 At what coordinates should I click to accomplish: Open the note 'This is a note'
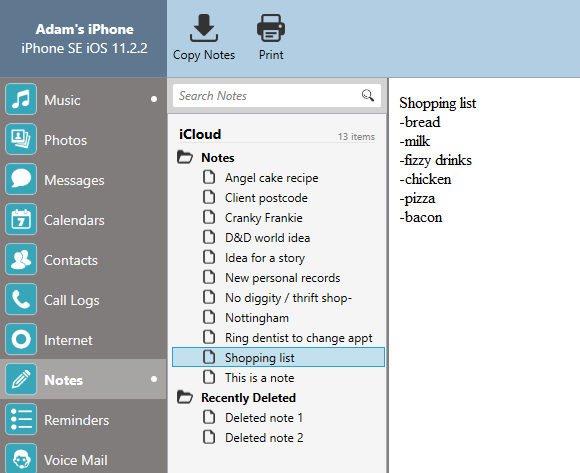pyautogui.click(x=259, y=378)
